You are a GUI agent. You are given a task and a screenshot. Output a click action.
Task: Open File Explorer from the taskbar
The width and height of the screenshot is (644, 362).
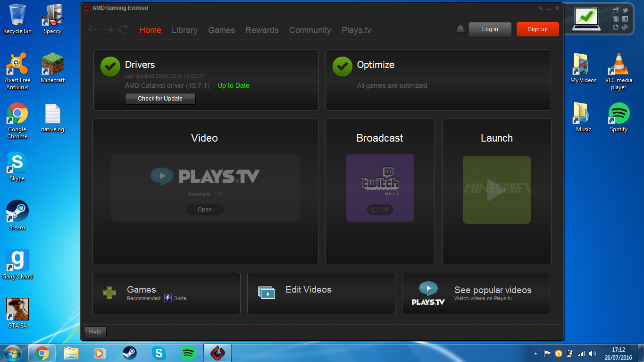click(x=71, y=353)
